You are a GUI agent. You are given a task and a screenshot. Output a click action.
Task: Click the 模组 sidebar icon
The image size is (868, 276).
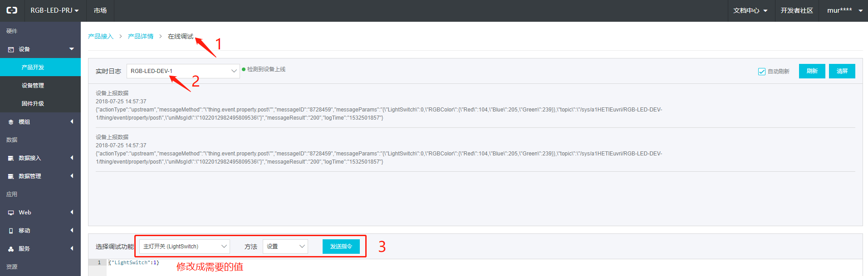click(x=11, y=122)
